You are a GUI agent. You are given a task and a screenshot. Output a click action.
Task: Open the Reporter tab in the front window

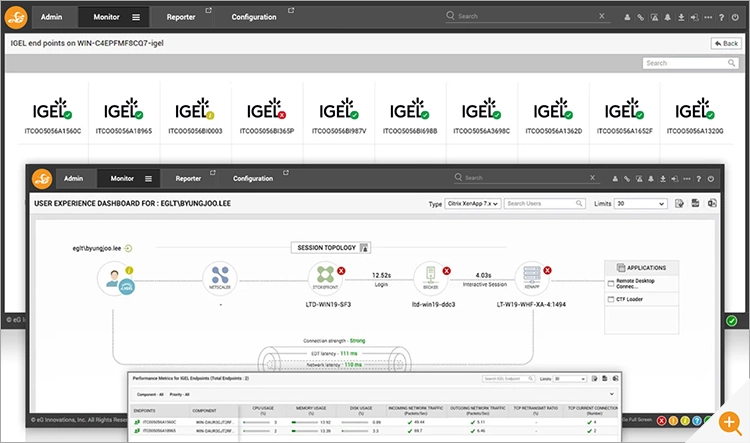pos(188,178)
